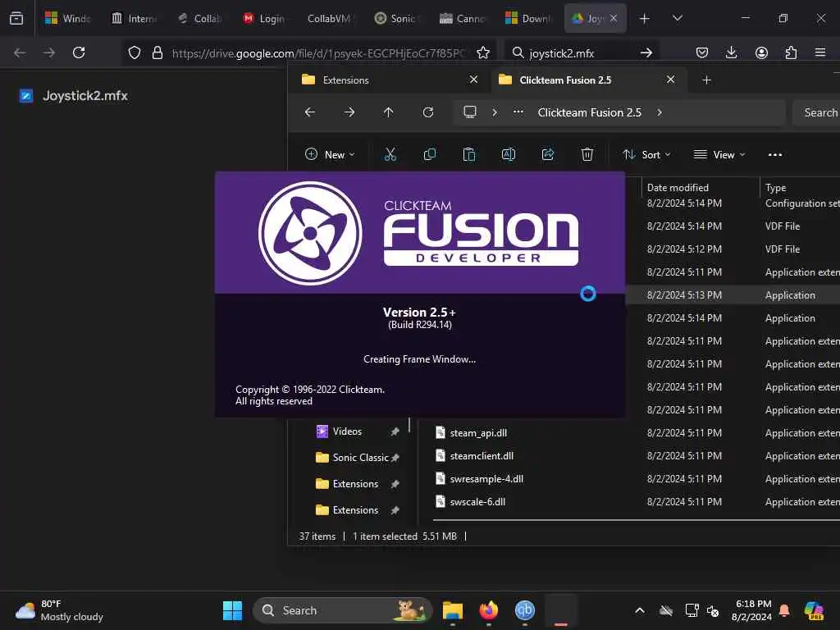Switch to the CollabVM Firefox tab
This screenshot has height=630, width=840.
pos(329,18)
